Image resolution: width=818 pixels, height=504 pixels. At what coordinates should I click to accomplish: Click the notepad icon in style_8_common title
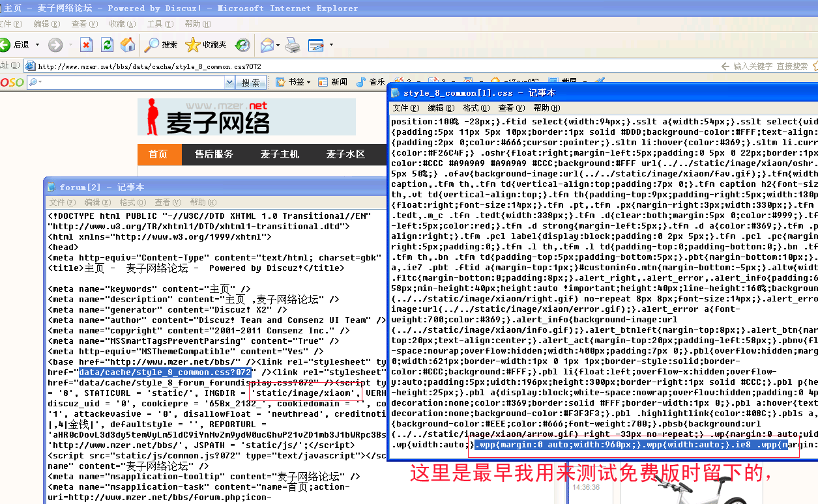click(x=395, y=92)
